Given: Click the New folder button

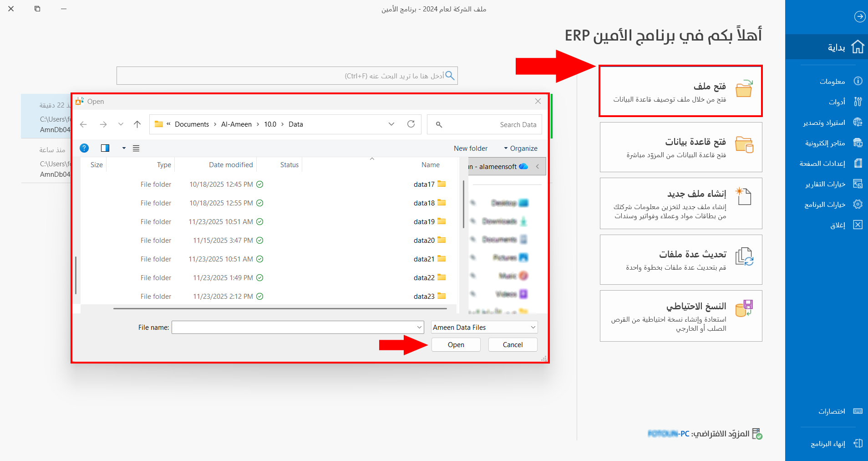Looking at the screenshot, I should 470,149.
